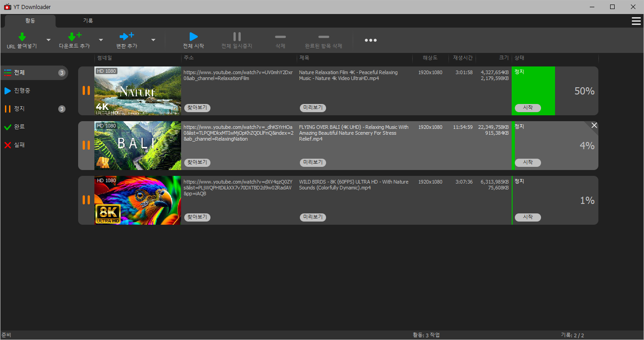Click 찾아보기 for FLYING OVER BALI download
Screen dimensions: 644x340
pos(197,162)
